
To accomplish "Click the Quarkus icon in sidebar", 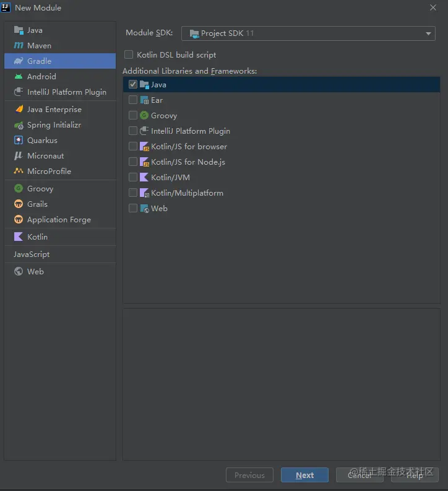I will click(19, 140).
